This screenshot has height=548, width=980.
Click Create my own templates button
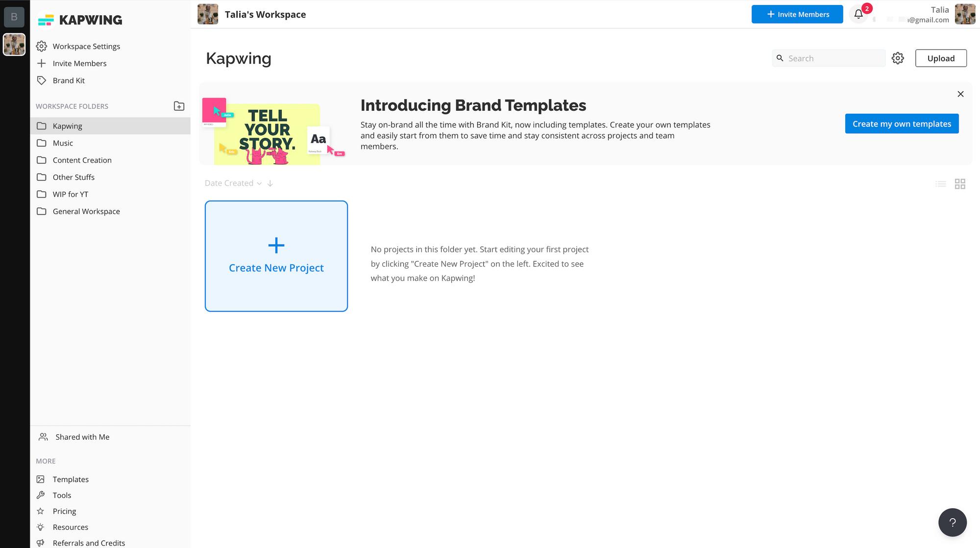pyautogui.click(x=902, y=123)
